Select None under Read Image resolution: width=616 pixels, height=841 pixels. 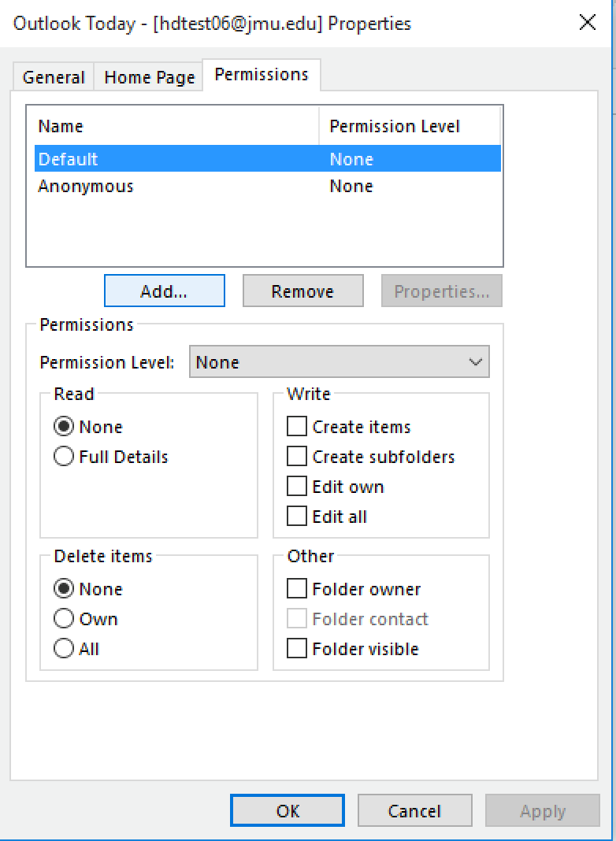(64, 426)
